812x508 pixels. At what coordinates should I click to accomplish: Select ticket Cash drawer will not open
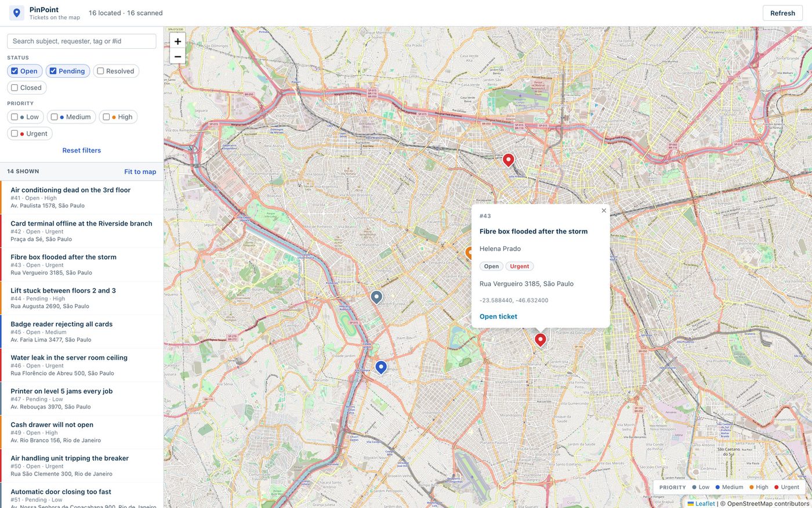point(82,433)
